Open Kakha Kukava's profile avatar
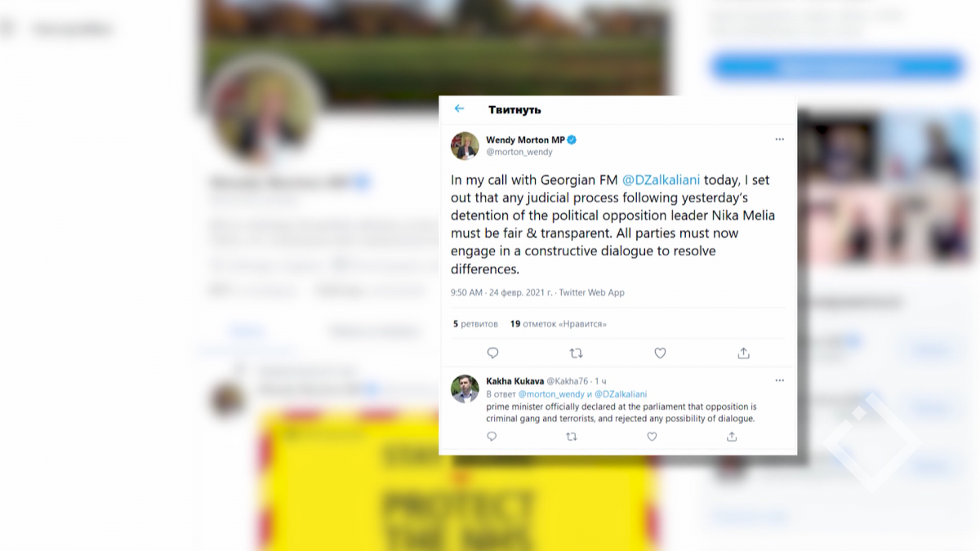The width and height of the screenshot is (980, 551). [x=465, y=389]
